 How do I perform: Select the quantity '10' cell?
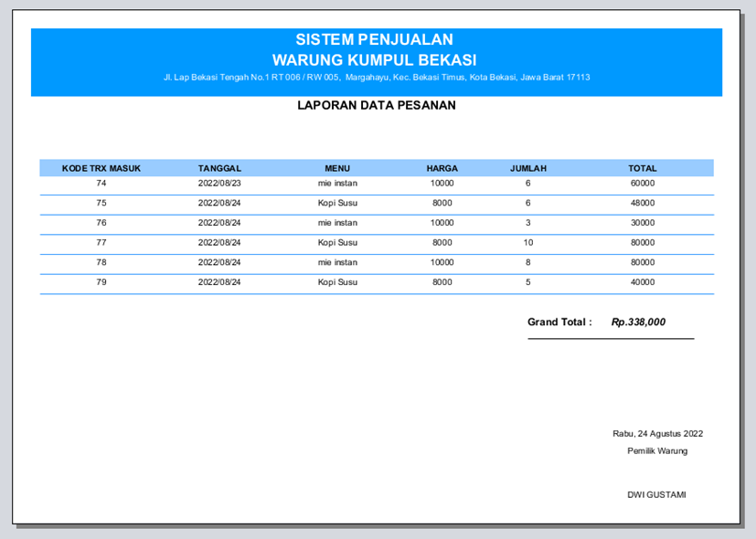(528, 242)
